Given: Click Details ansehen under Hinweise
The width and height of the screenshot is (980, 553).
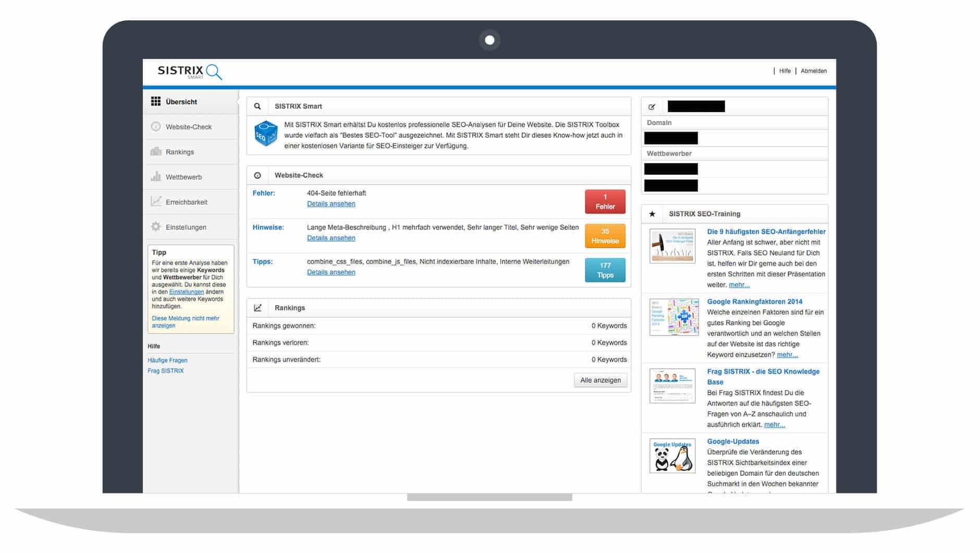Looking at the screenshot, I should (331, 238).
